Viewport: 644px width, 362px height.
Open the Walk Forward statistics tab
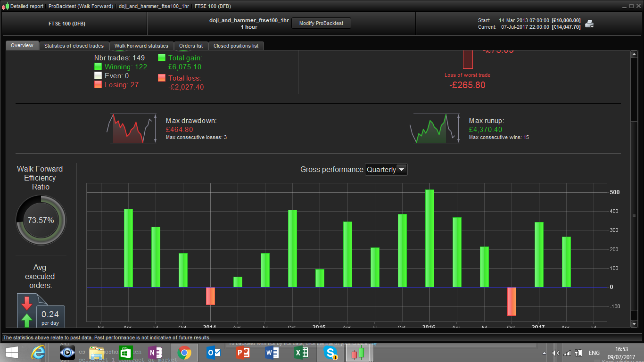click(141, 46)
